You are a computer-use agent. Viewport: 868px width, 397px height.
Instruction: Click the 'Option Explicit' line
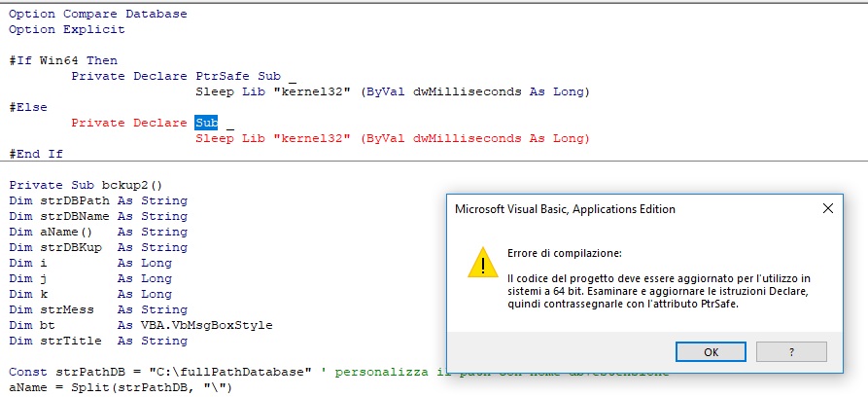tap(67, 29)
